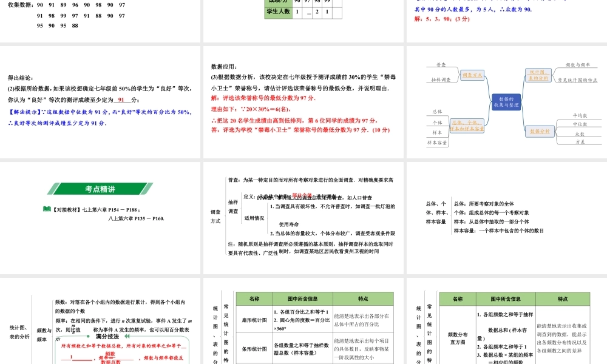Select the 统计图、表的分析 node

(539, 75)
